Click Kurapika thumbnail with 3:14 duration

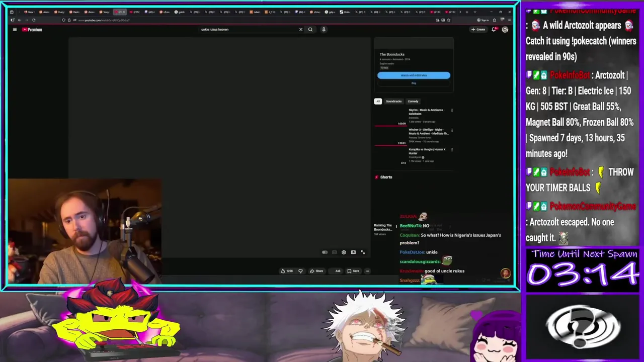(x=390, y=156)
